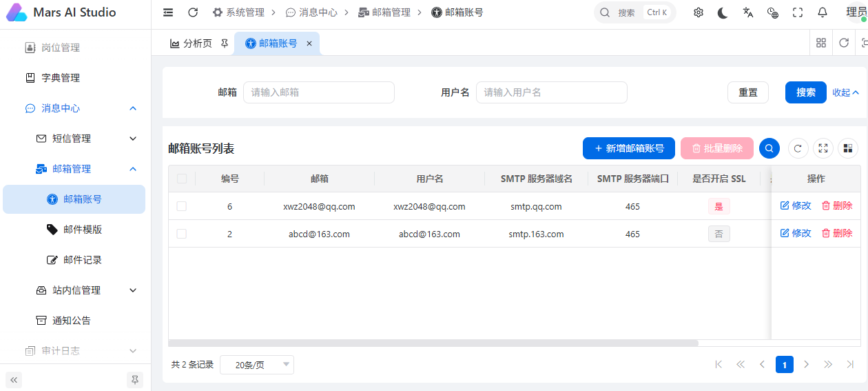
Task: Pin the 分析页 tab
Action: coord(225,43)
